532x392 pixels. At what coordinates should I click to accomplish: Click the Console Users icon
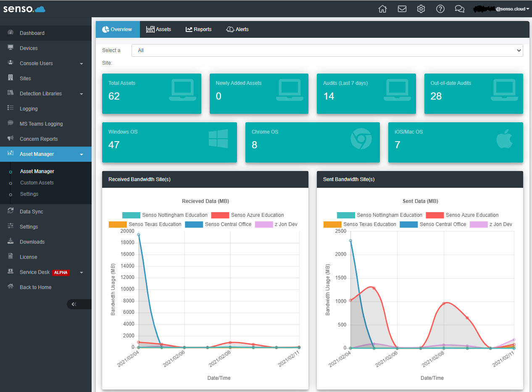[x=11, y=63]
